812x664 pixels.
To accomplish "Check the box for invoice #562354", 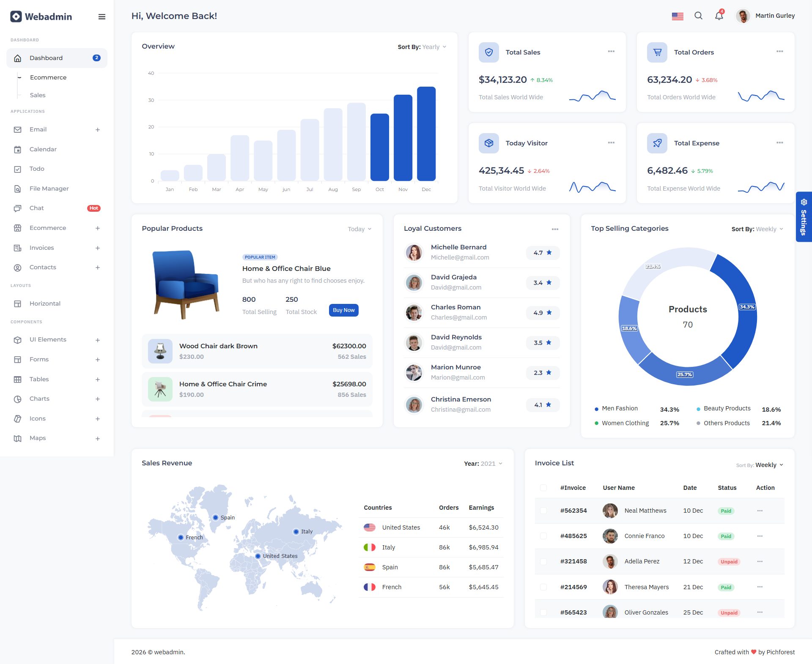I will click(x=543, y=511).
